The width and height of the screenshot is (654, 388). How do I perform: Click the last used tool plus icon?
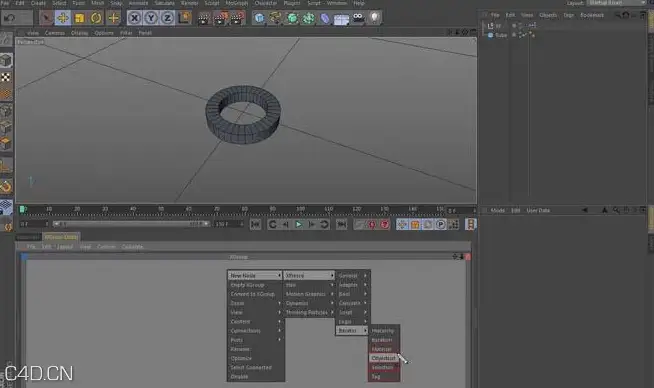(113, 18)
